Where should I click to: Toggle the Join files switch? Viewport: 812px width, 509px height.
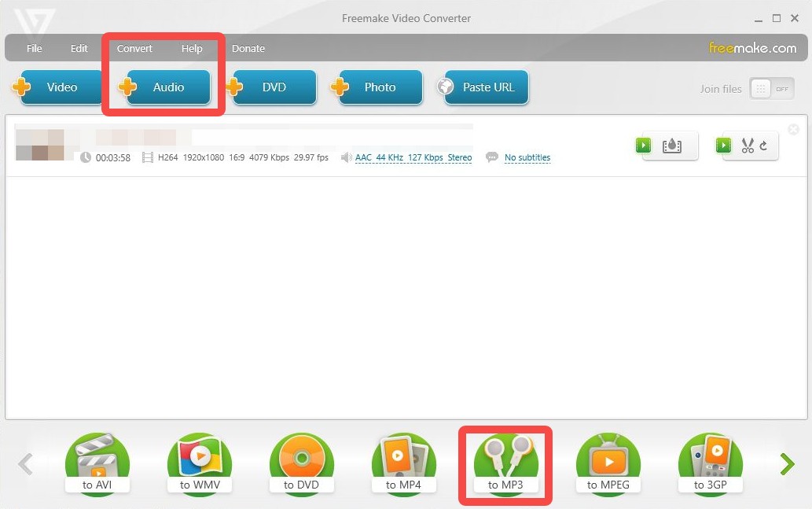coord(772,89)
